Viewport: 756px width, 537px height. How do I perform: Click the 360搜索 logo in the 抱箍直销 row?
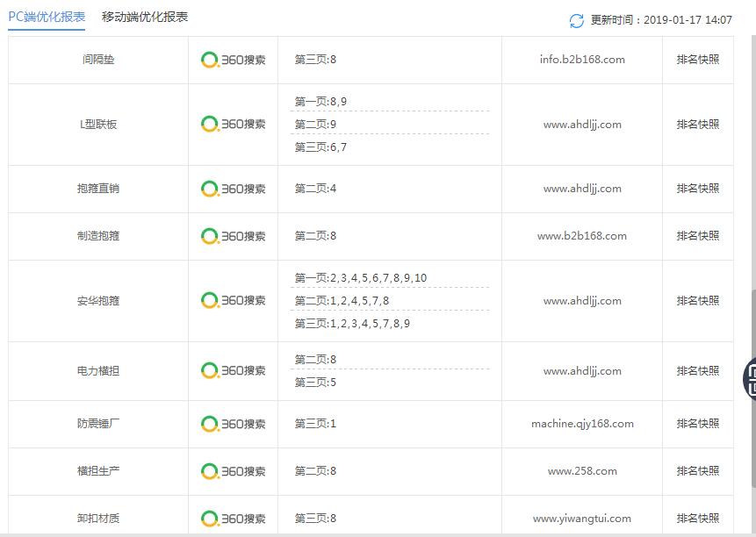233,189
